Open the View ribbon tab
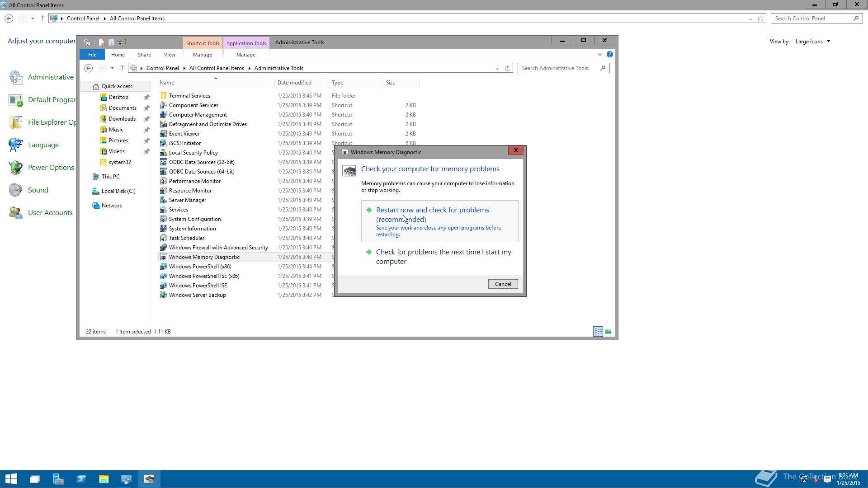Viewport: 868px width, 488px height. [x=170, y=55]
